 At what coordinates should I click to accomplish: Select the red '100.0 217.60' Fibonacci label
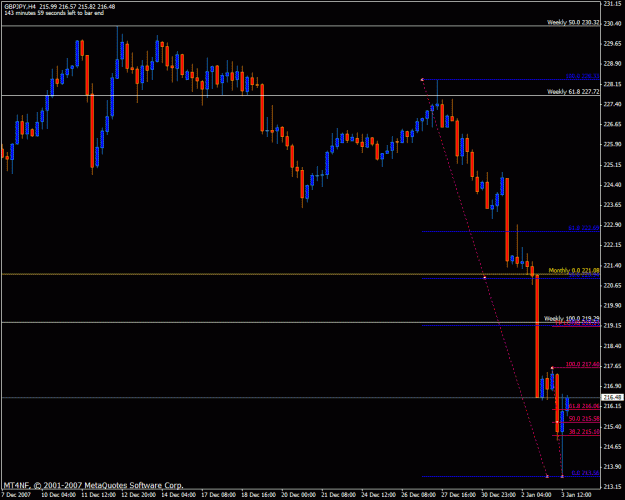click(582, 364)
